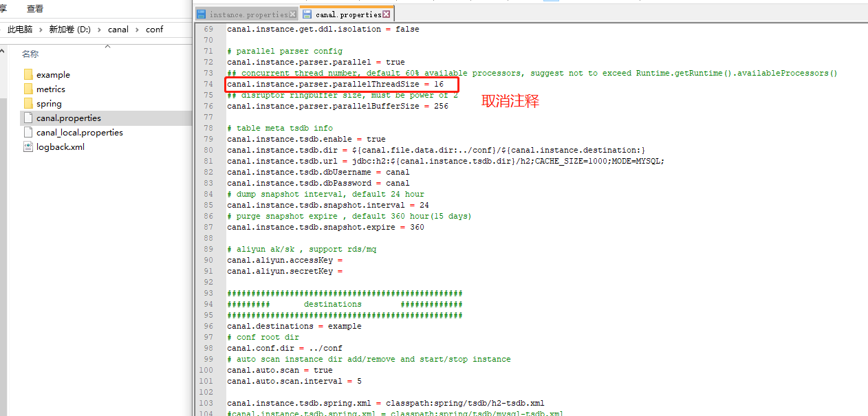The width and height of the screenshot is (868, 416).
Task: Click the '# parallel parser config' comment
Action: click(285, 51)
